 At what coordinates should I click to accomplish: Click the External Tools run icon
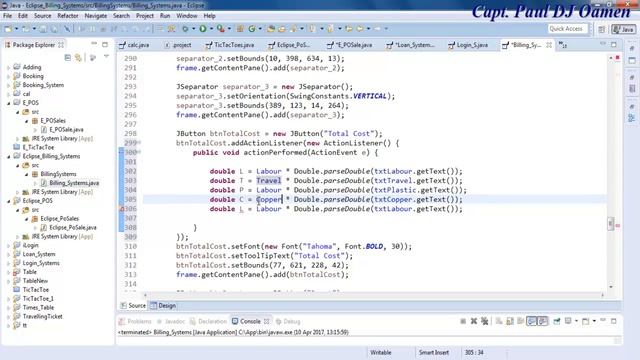221,29
